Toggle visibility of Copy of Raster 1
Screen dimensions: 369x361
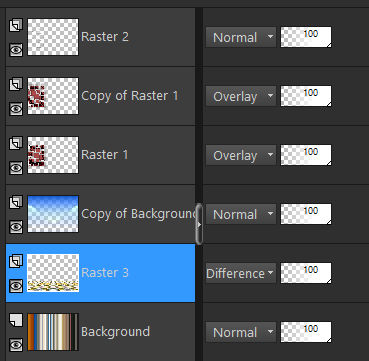16,109
